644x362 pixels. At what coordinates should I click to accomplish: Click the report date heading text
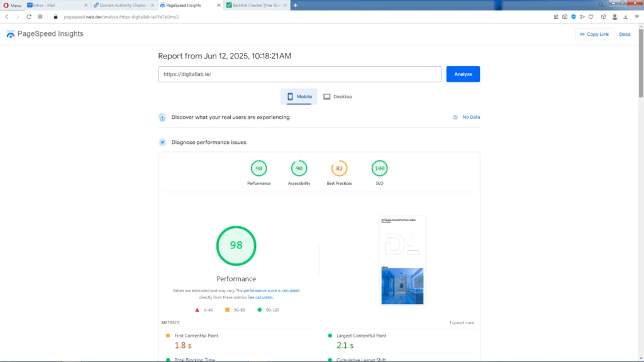pyautogui.click(x=225, y=56)
